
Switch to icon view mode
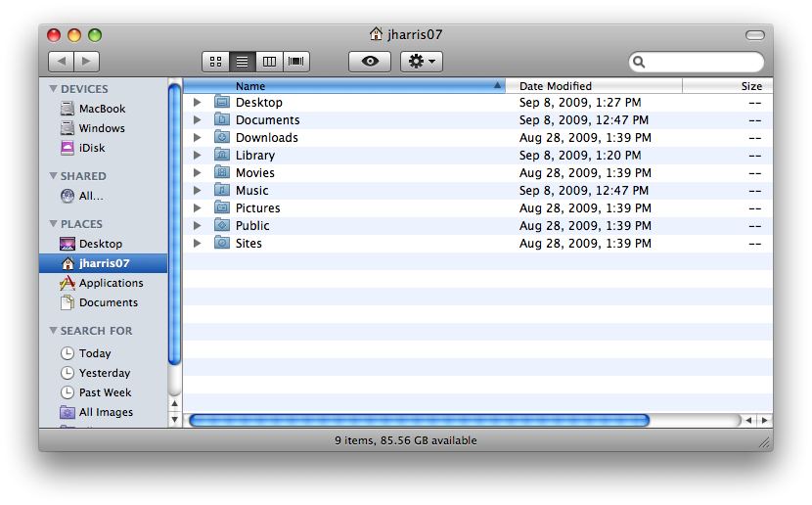pyautogui.click(x=215, y=62)
